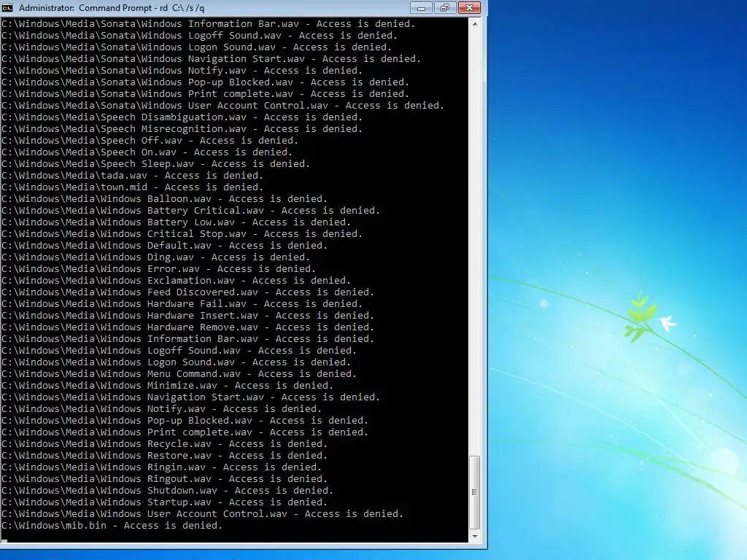
Task: Click the 'Windows Hardware Fail.wav' line
Action: coord(182,304)
